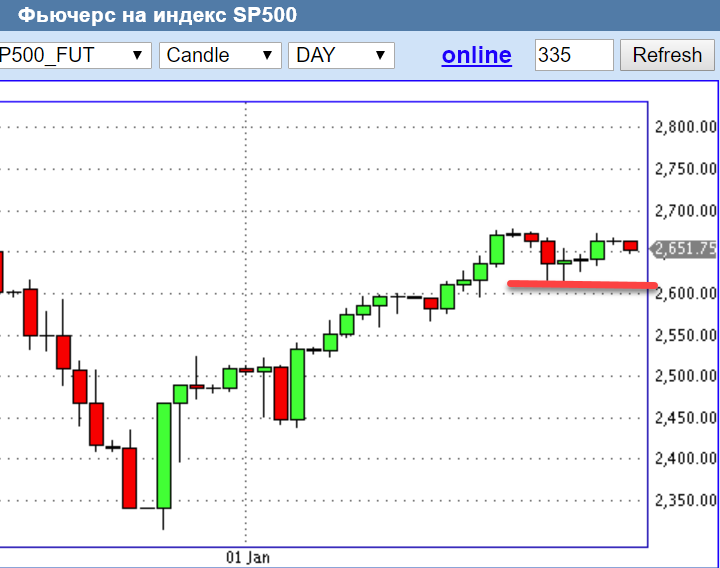
Task: Click the 2,450.00 price axis label
Action: coord(686,417)
